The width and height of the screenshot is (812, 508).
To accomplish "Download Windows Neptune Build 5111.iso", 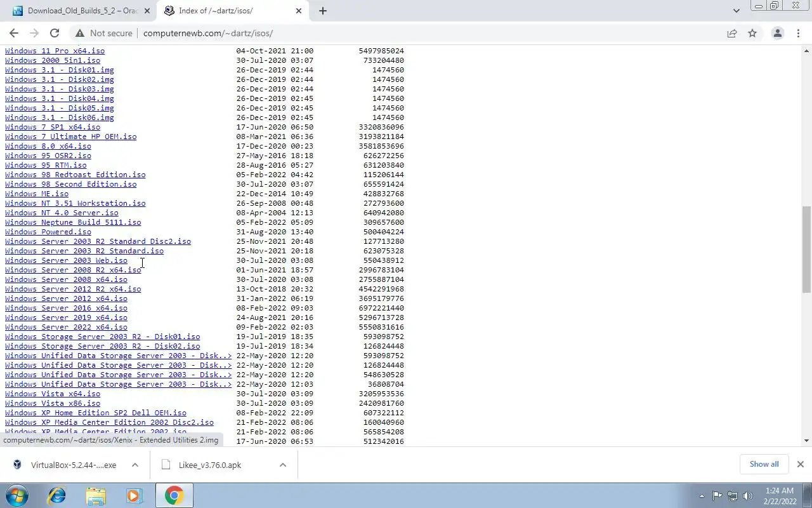I will [73, 222].
